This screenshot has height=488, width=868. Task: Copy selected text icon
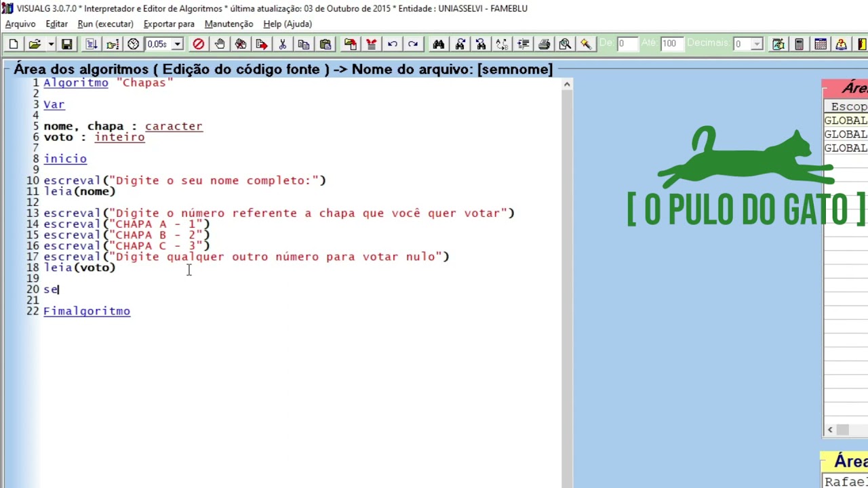click(x=304, y=44)
